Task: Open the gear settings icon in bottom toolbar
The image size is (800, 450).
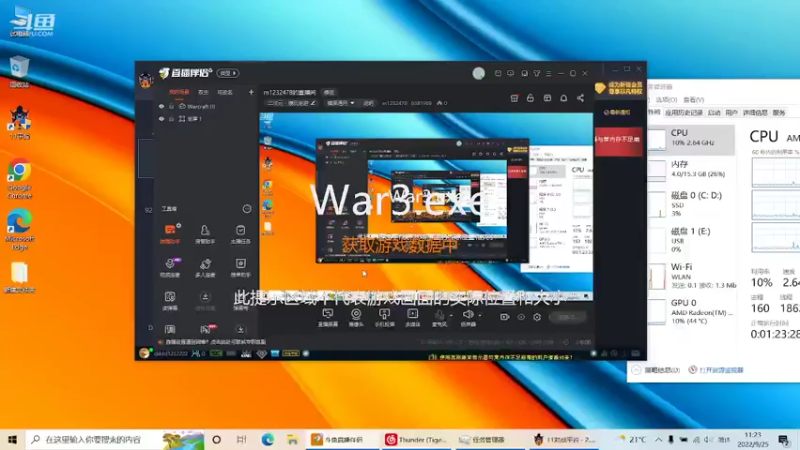Action: (x=537, y=317)
